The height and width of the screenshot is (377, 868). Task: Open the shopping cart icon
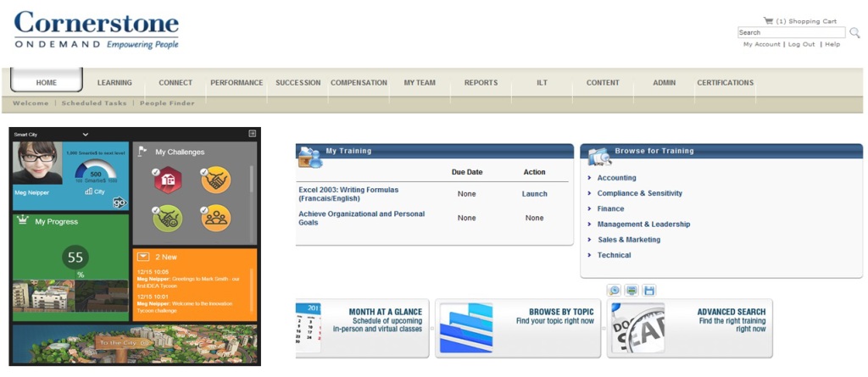click(768, 20)
